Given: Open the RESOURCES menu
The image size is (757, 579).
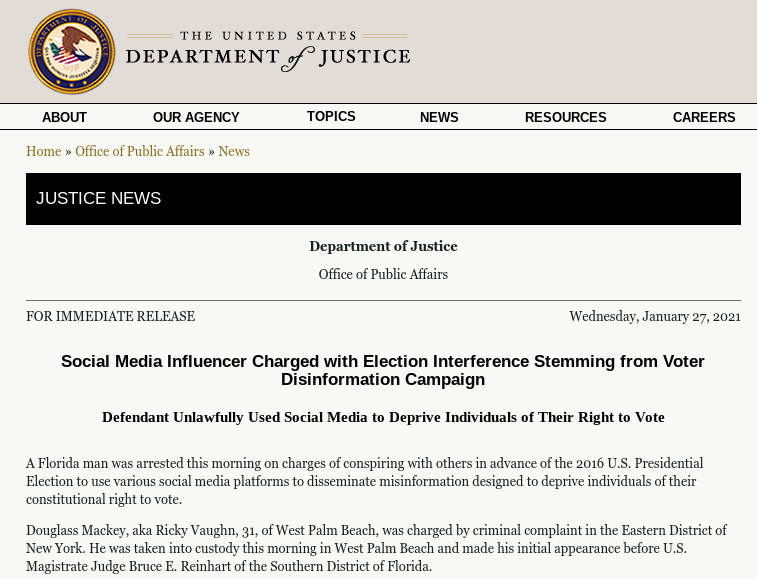Looking at the screenshot, I should [x=565, y=117].
